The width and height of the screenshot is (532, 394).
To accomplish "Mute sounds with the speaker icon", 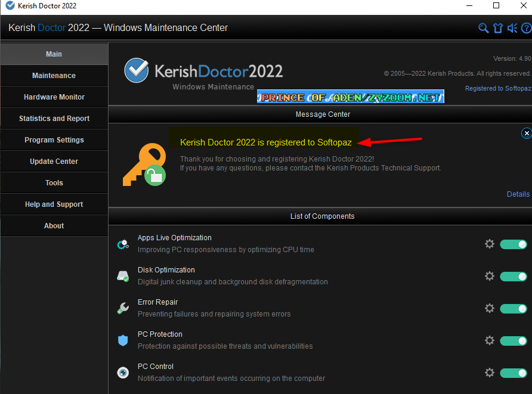I will tap(512, 28).
